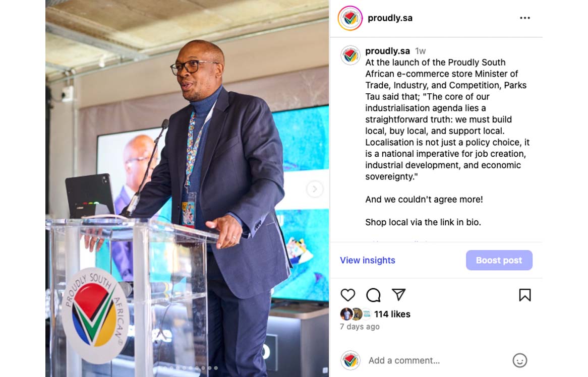Click the main post photo of the speaker

pyautogui.click(x=187, y=188)
